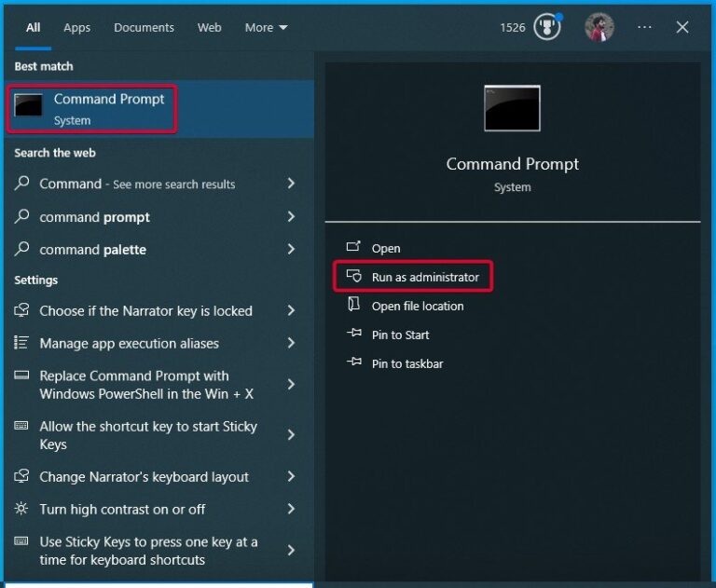
Task: Click the Open action icon
Action: tap(353, 247)
